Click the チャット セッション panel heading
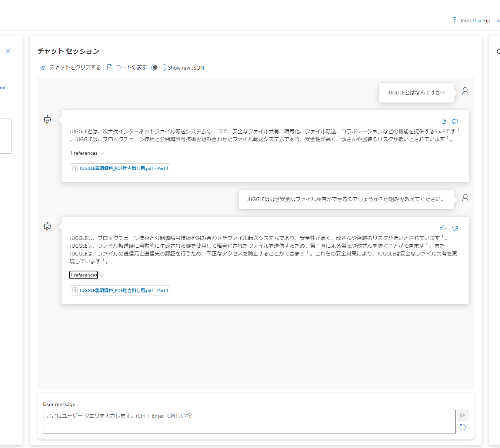This screenshot has width=500, height=448. 68,51
